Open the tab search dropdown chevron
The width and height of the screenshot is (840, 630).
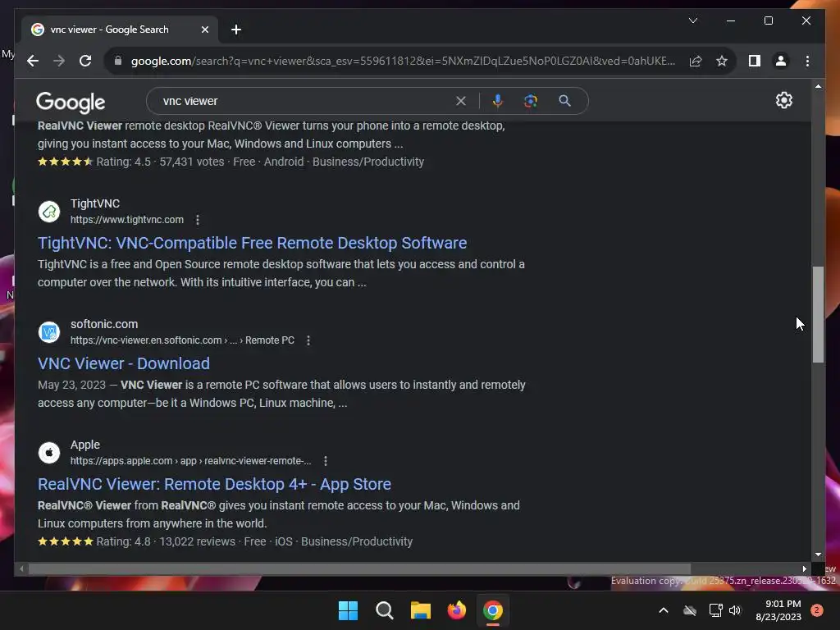[x=692, y=21]
